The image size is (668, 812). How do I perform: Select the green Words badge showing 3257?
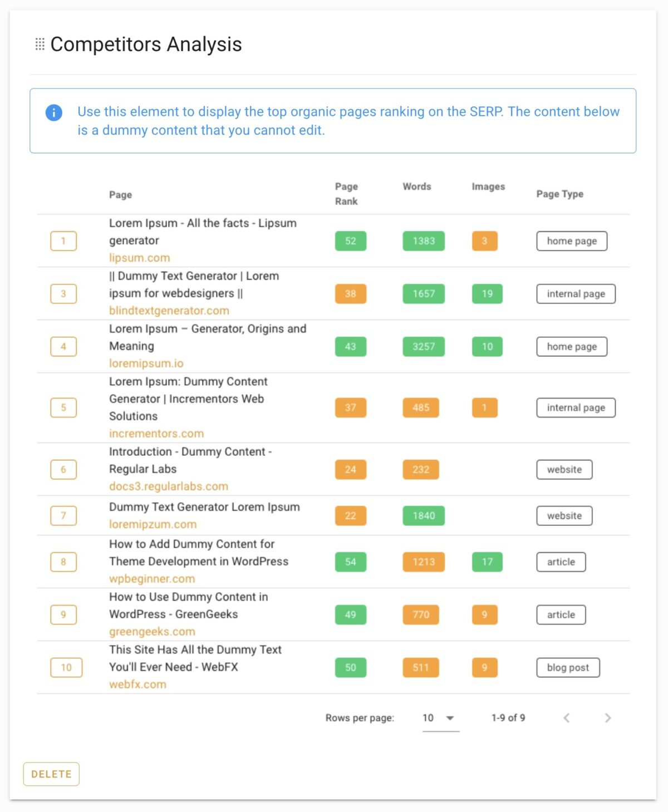pyautogui.click(x=424, y=346)
